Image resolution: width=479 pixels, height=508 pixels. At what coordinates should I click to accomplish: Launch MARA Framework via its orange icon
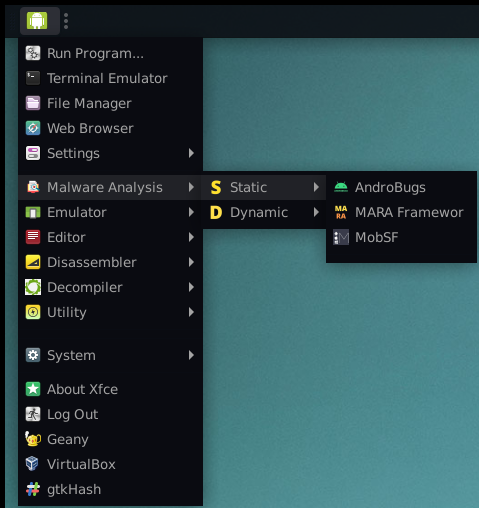pos(341,212)
